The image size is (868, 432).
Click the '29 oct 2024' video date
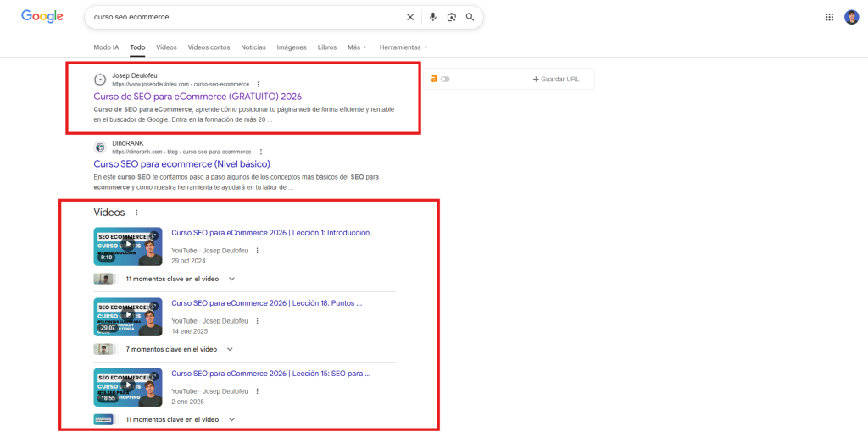click(x=188, y=260)
